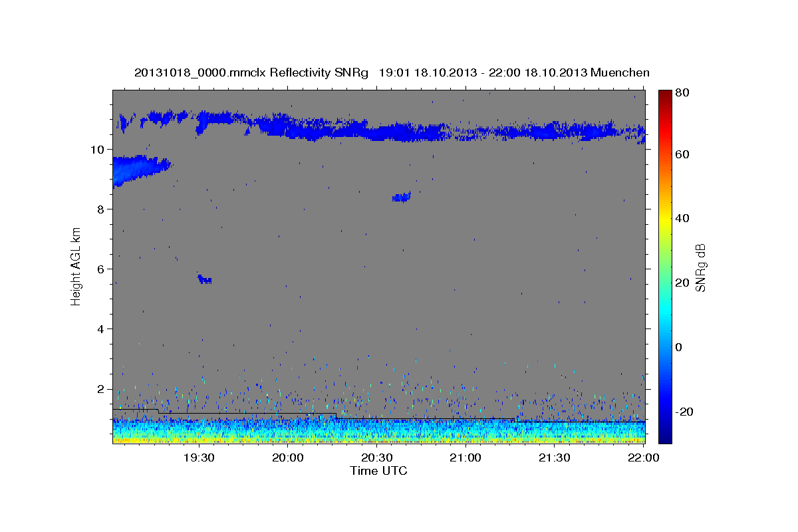This screenshot has height=532, width=798.
Task: Click the 'Time UTC' x-axis label
Action: point(378,471)
